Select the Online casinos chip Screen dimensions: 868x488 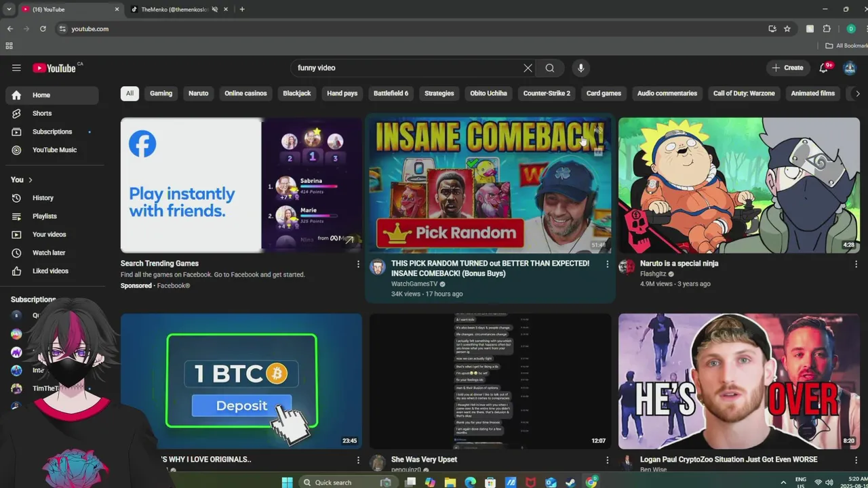point(245,94)
